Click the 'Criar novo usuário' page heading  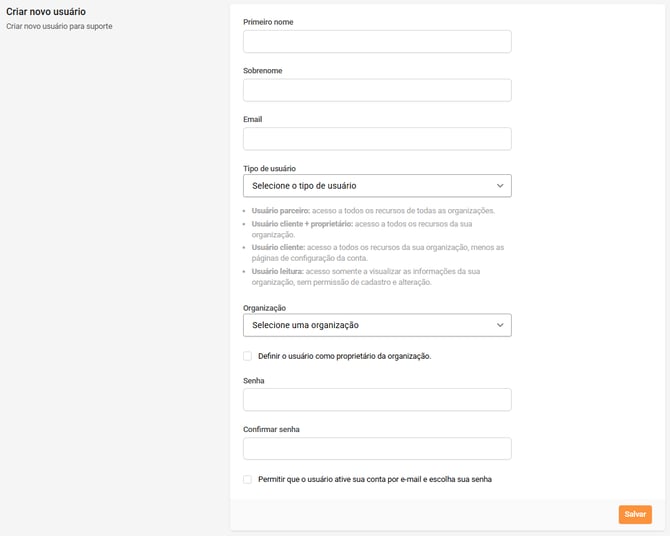coord(46,12)
